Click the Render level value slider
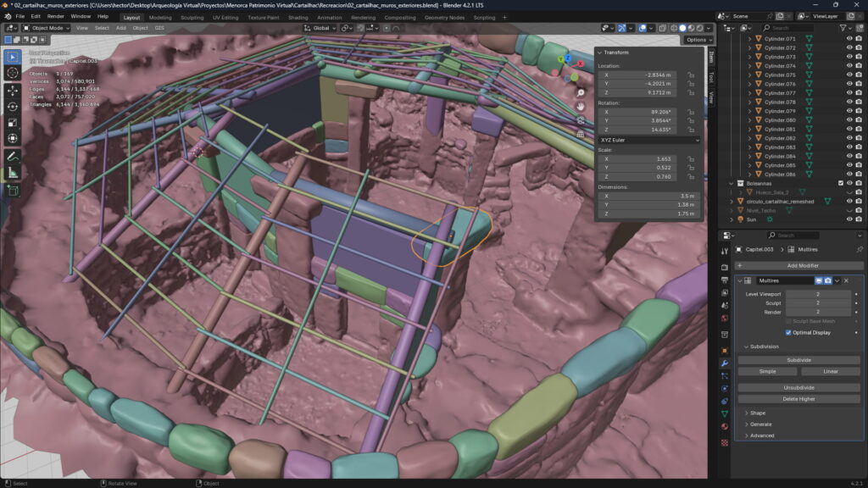 tap(818, 312)
